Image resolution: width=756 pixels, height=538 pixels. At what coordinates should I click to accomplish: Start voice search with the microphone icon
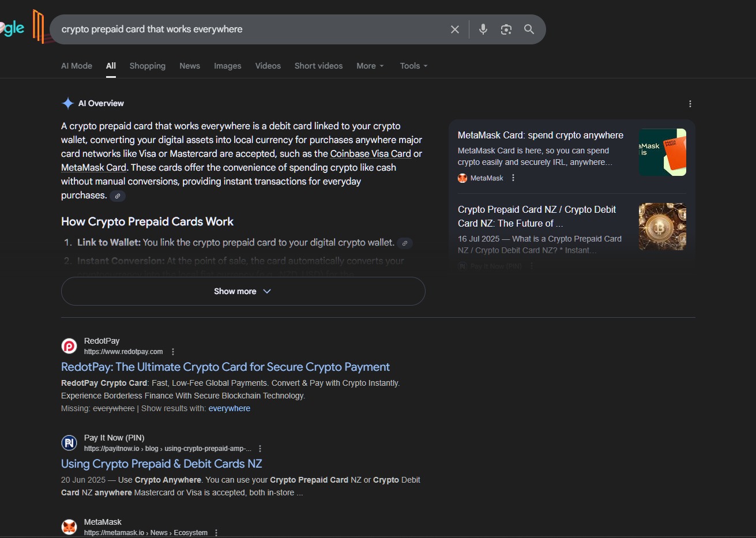pyautogui.click(x=483, y=29)
